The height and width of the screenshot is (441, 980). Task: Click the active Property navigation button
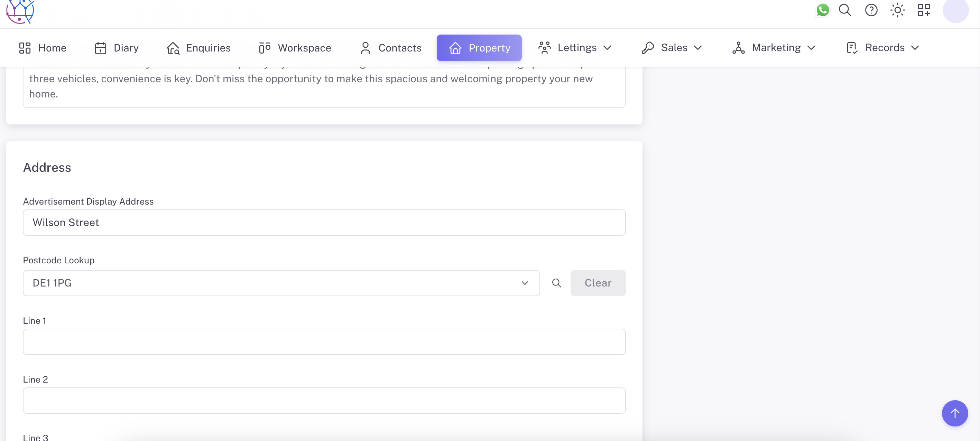point(479,48)
